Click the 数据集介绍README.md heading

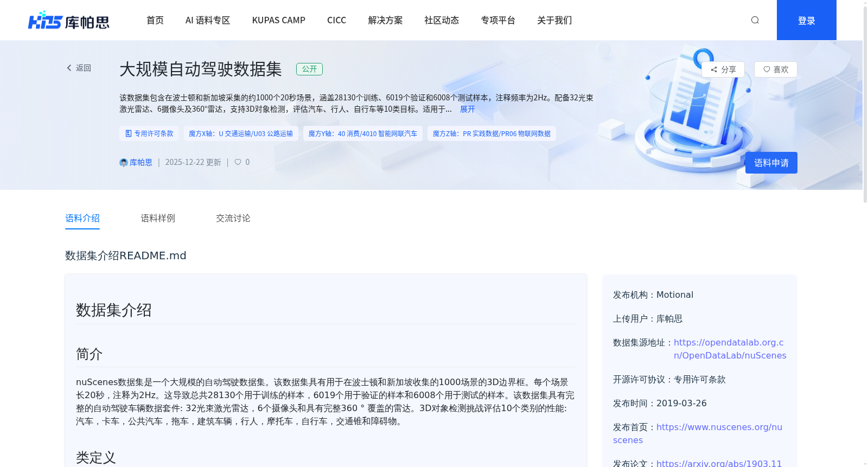126,255
